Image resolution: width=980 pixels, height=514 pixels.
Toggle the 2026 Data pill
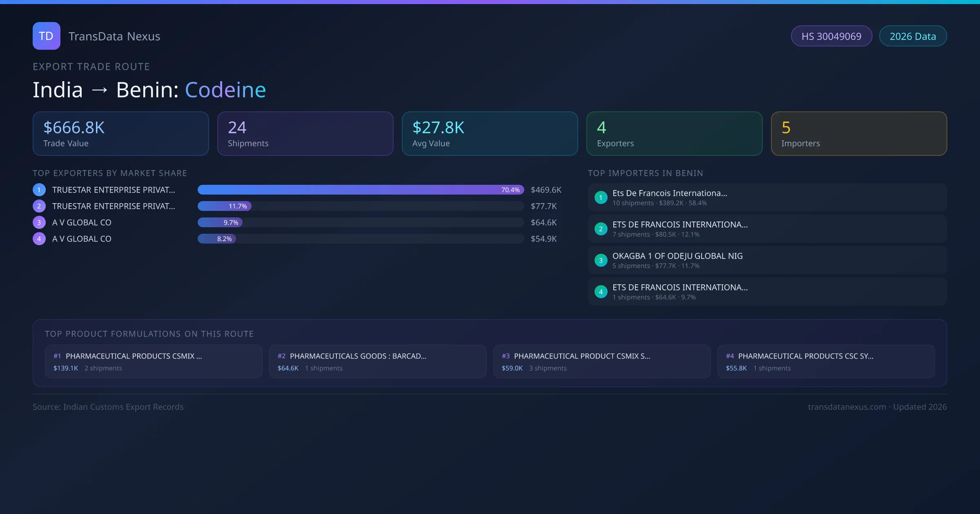tap(913, 36)
